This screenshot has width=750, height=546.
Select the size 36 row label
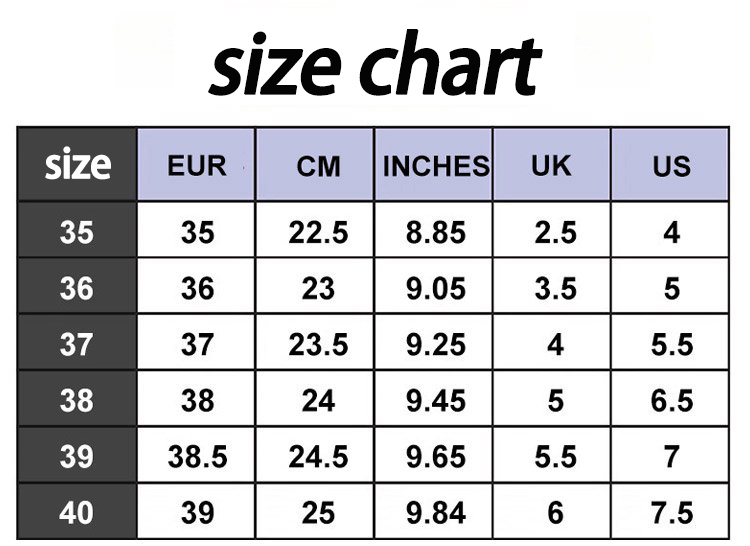tap(77, 286)
